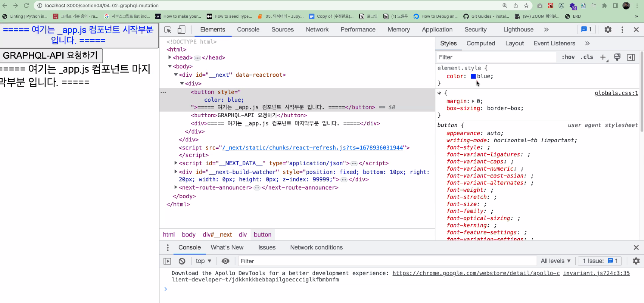Switch drawer to What's New tab
This screenshot has width=644, height=303.
tap(227, 247)
